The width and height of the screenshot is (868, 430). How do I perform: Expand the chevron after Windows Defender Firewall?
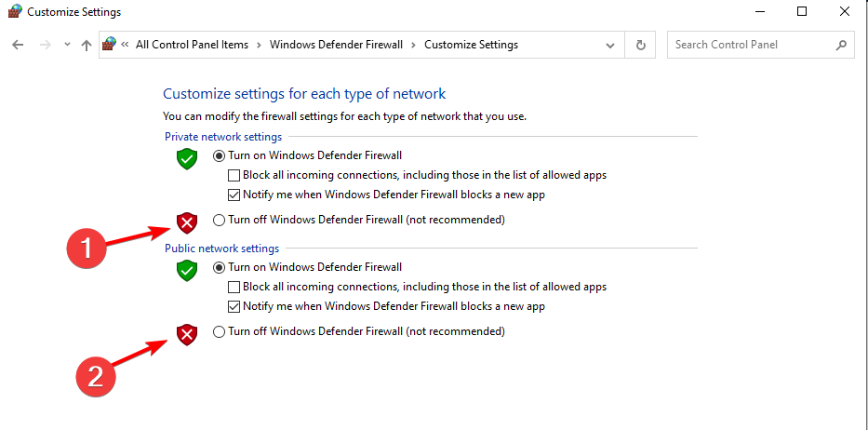click(415, 45)
